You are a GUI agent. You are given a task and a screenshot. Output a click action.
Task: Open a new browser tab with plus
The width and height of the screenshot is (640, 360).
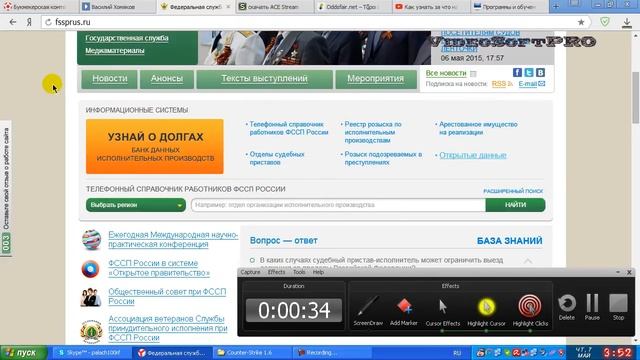coord(556,6)
